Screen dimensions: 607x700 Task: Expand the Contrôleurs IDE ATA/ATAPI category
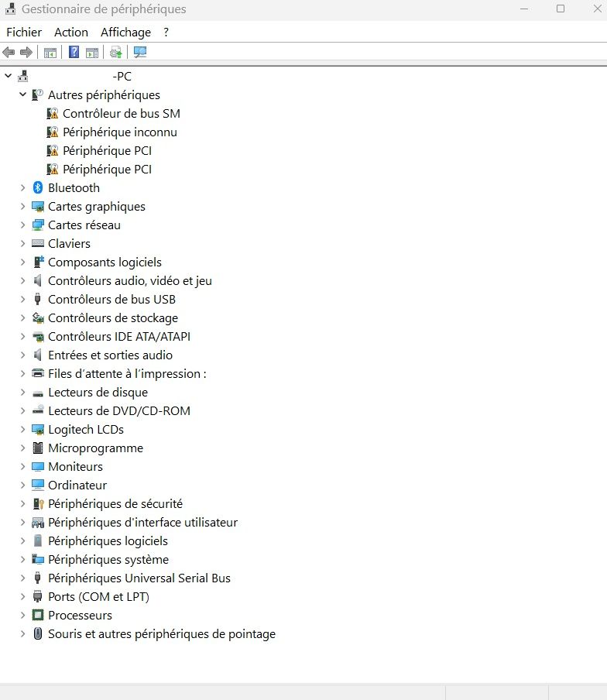point(22,337)
